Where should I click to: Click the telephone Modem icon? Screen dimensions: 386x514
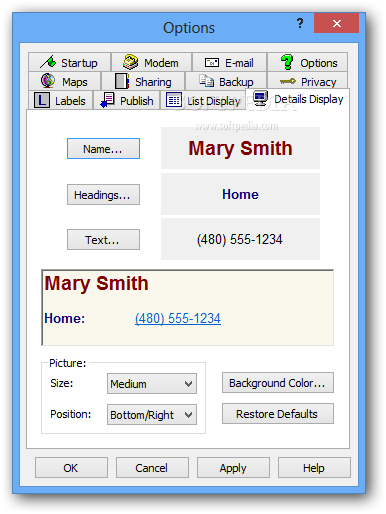coord(130,62)
